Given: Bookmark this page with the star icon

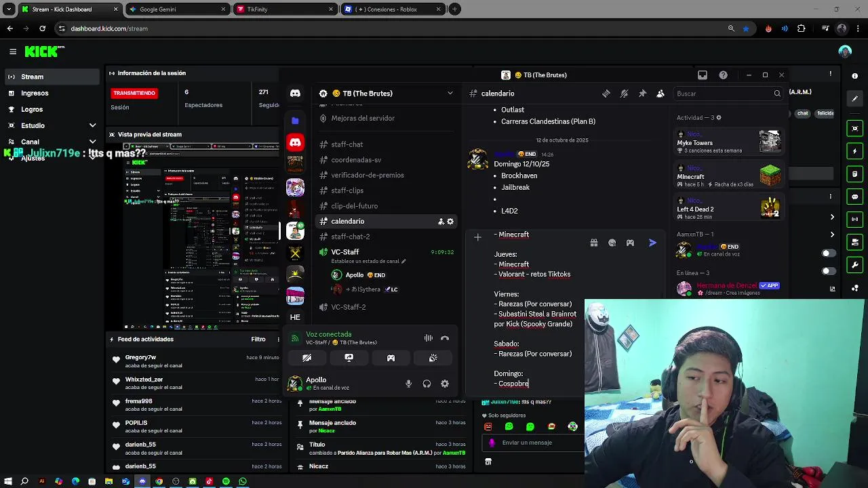Looking at the screenshot, I should click(746, 28).
